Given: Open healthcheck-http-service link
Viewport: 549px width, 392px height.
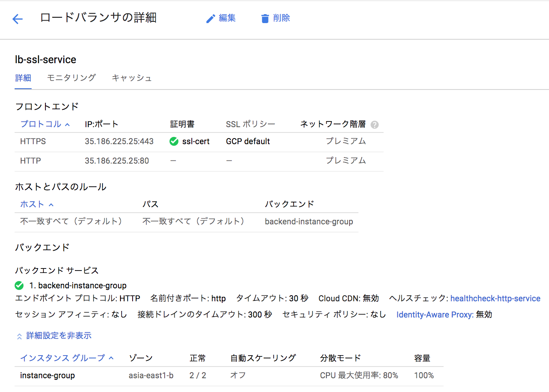Looking at the screenshot, I should pos(495,298).
